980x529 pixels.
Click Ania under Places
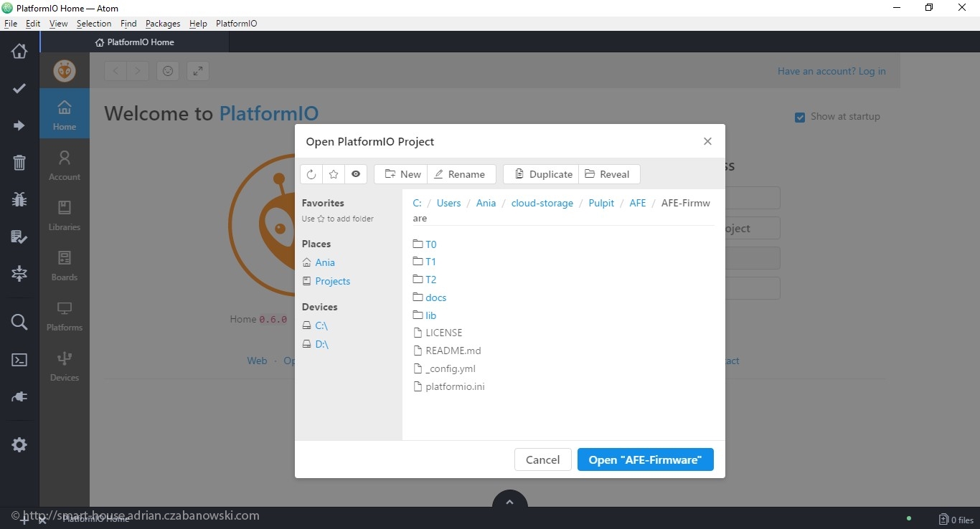pyautogui.click(x=325, y=262)
